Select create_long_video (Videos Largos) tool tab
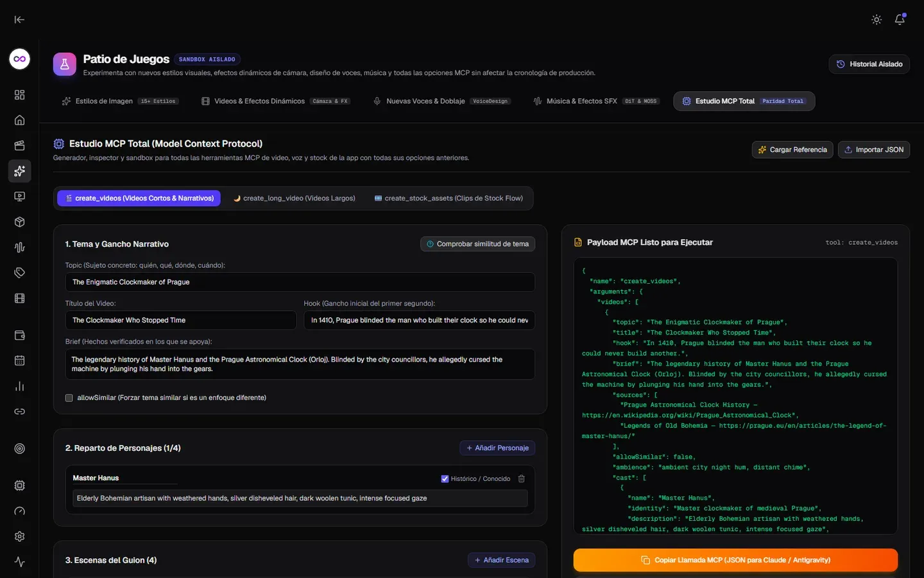The width and height of the screenshot is (924, 578). click(294, 198)
